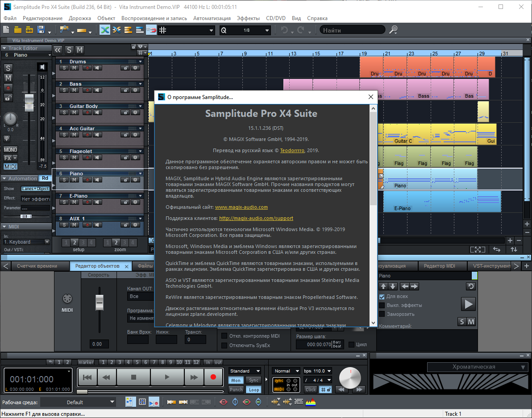Image resolution: width=532 pixels, height=418 pixels.
Task: Click the transport Stop button
Action: (x=133, y=377)
